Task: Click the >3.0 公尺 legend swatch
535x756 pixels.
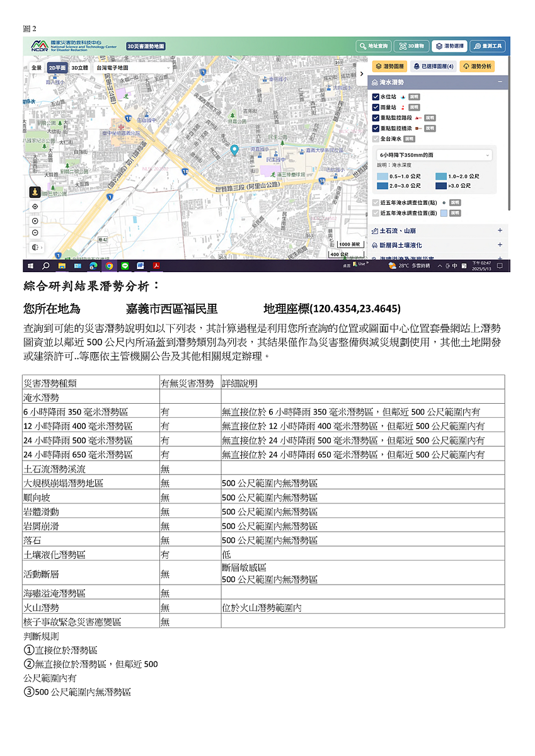Action: (x=440, y=186)
